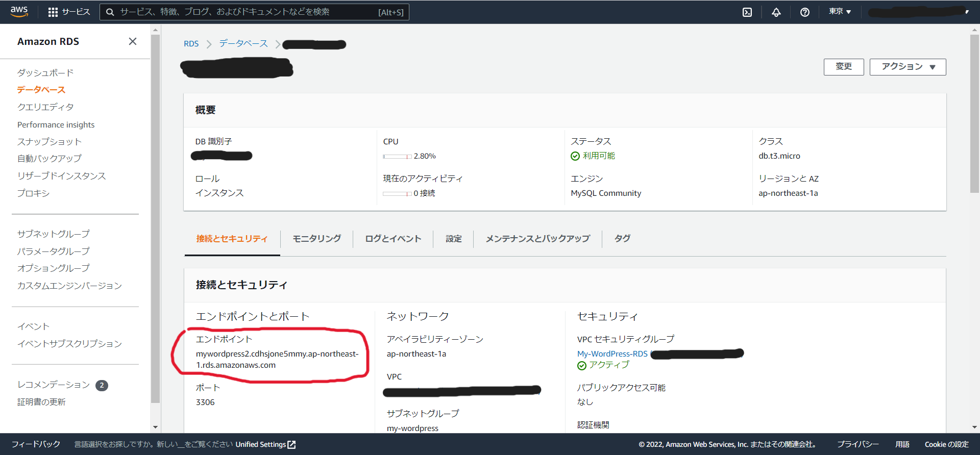This screenshot has height=455, width=980.
Task: Open イベント in sidebar
Action: (33, 326)
